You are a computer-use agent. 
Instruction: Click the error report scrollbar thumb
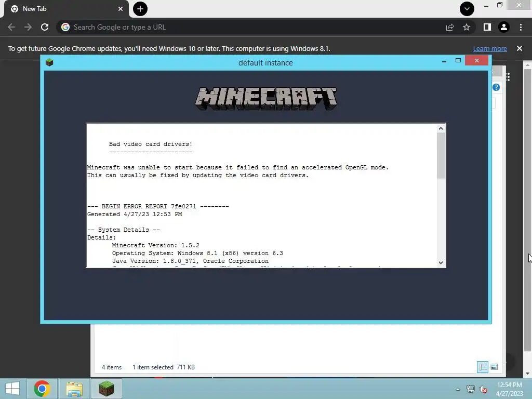pyautogui.click(x=441, y=156)
